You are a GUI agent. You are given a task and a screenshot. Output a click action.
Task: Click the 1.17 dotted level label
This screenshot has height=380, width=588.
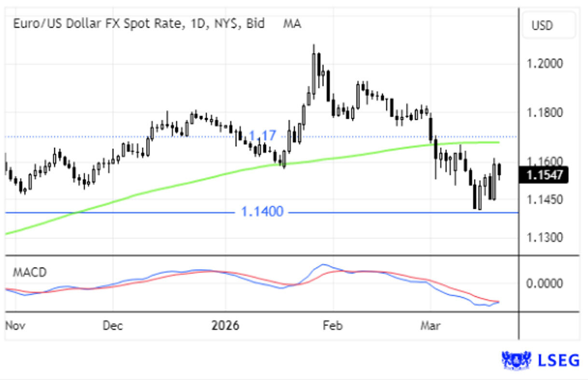[x=262, y=136]
